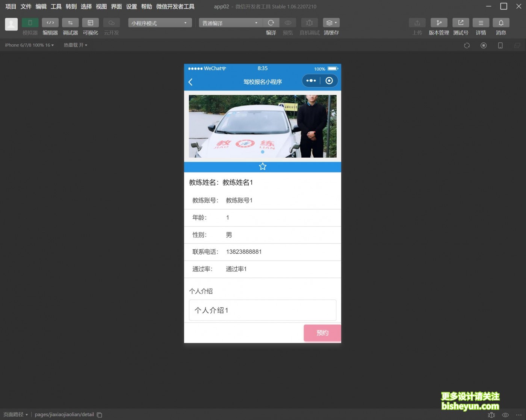Open the 小程序模式 mode dropdown
Screen dimensions: 526x420
click(160, 23)
